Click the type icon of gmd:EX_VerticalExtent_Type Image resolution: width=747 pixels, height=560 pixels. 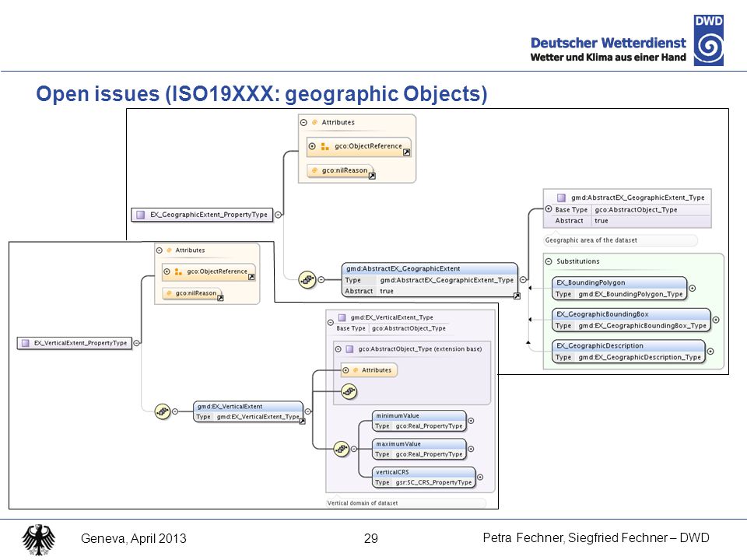pyautogui.click(x=342, y=317)
